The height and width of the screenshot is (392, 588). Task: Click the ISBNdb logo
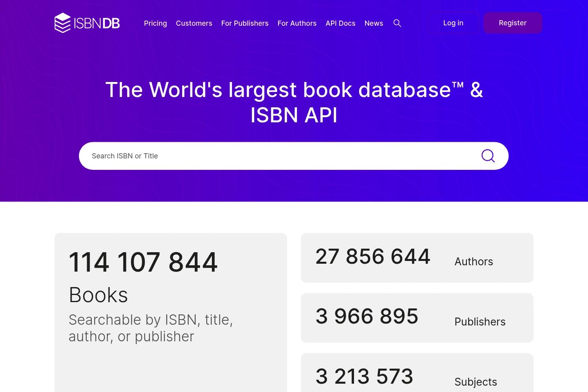click(x=87, y=23)
